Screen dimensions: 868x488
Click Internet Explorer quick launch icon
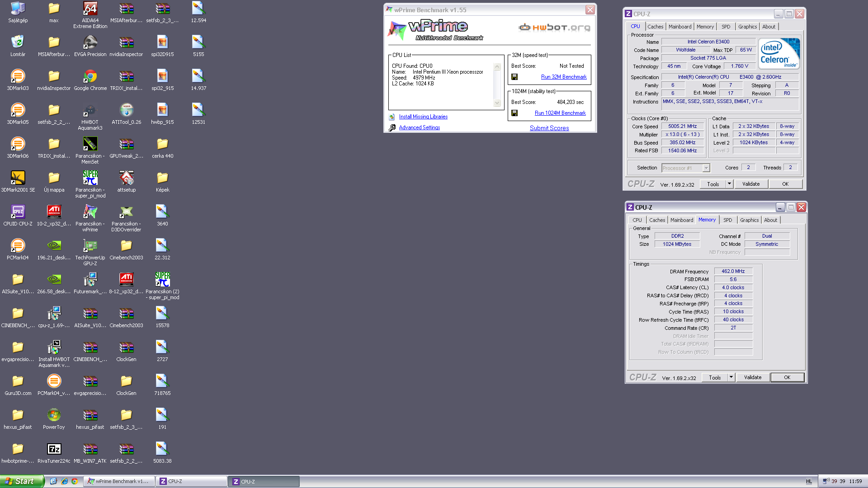coord(64,481)
